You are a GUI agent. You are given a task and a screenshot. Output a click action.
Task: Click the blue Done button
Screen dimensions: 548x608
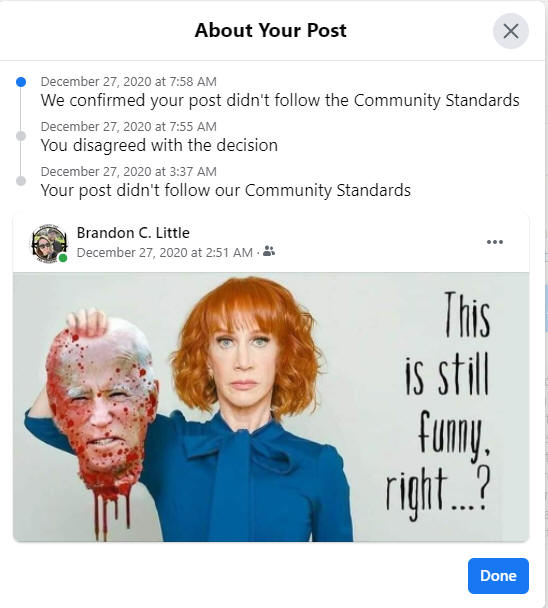(498, 576)
